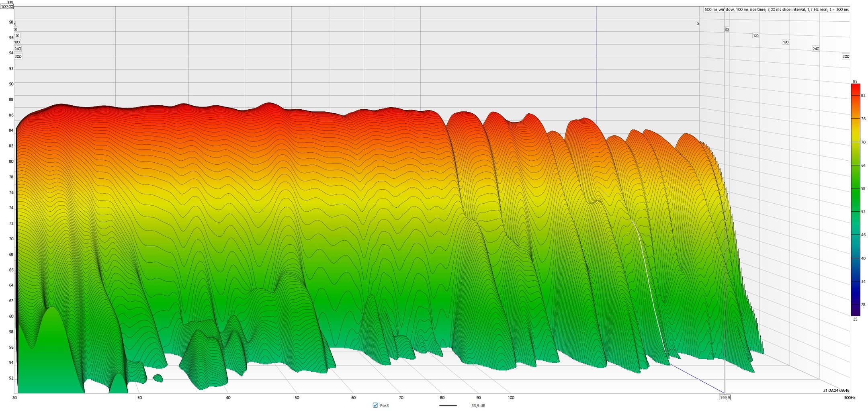Click the 80 frequency axis label
This screenshot has height=411, width=868.
click(x=442, y=398)
